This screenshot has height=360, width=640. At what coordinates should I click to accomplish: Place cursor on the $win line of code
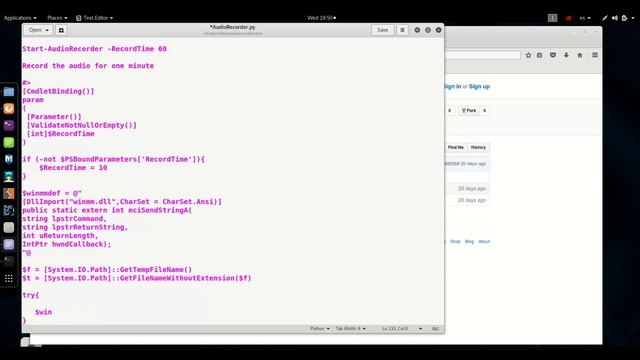coord(43,312)
